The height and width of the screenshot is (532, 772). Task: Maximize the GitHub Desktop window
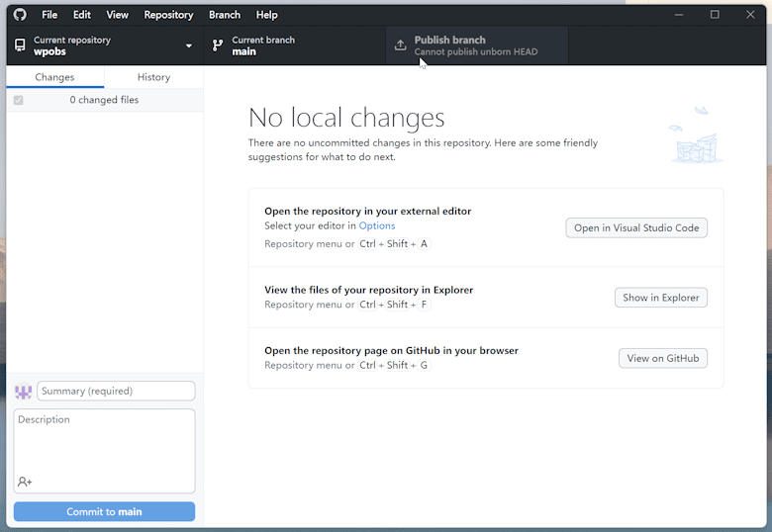(x=715, y=15)
